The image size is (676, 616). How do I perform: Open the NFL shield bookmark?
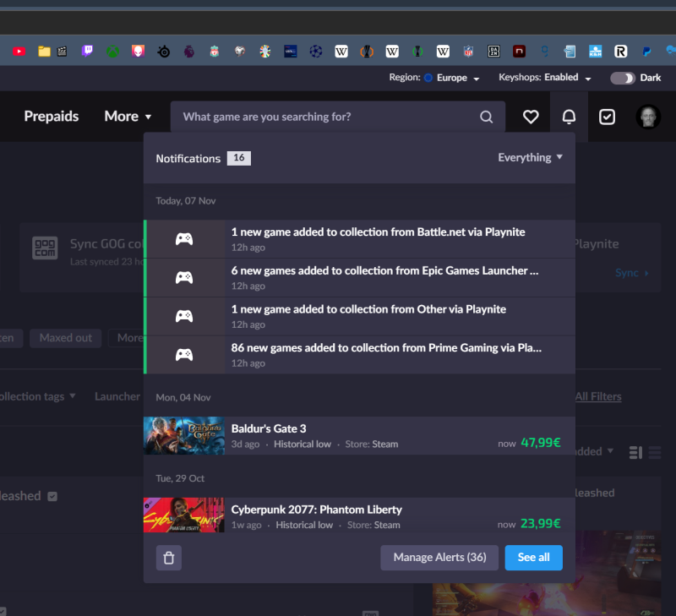pyautogui.click(x=468, y=52)
